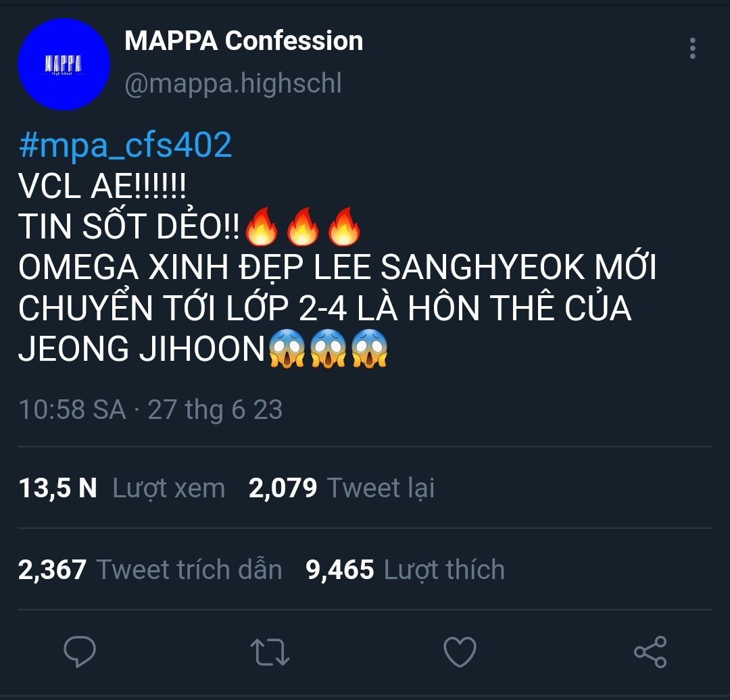Open the #mpa_cfs402 hashtag
This screenshot has height=700, width=730.
coord(126,145)
